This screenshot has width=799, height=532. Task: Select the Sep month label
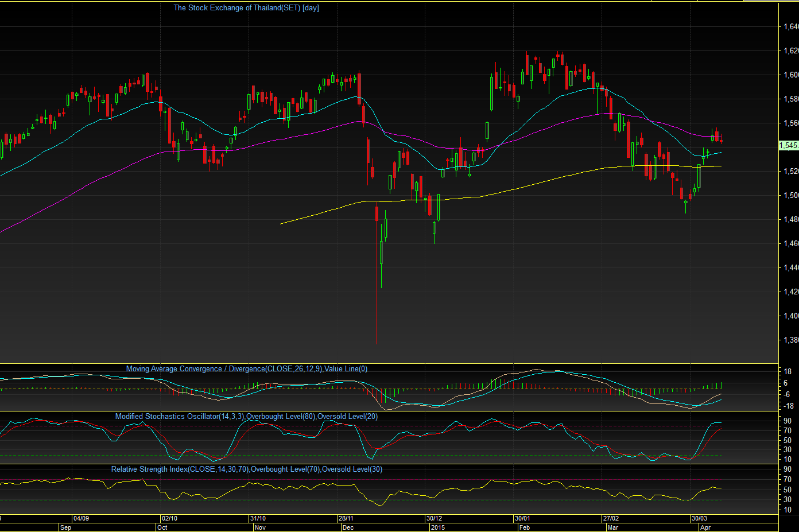66,527
